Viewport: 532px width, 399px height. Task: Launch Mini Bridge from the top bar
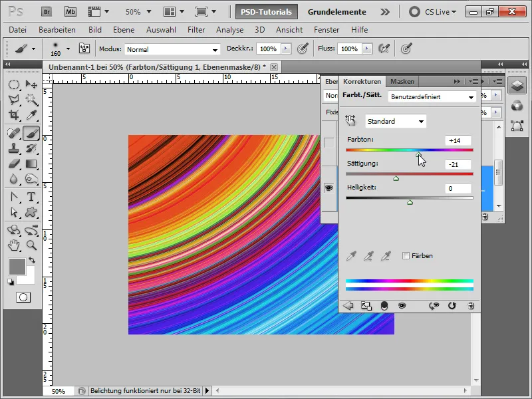click(70, 12)
